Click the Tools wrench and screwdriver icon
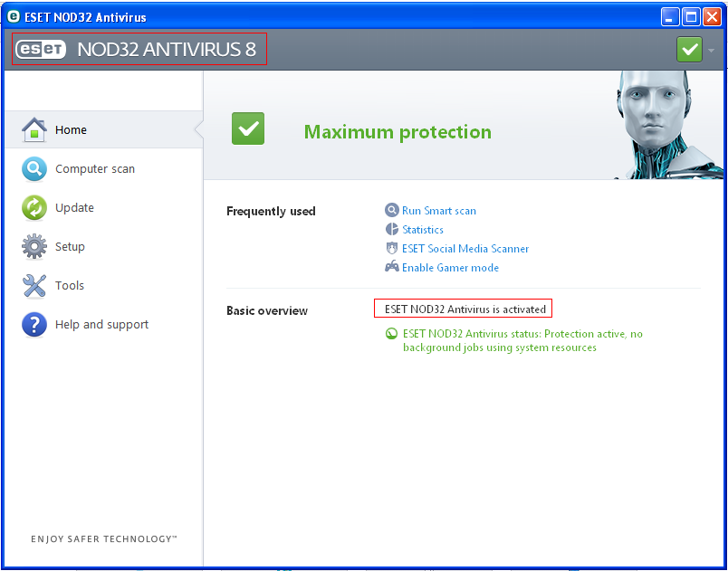This screenshot has width=728, height=571. pyautogui.click(x=34, y=285)
